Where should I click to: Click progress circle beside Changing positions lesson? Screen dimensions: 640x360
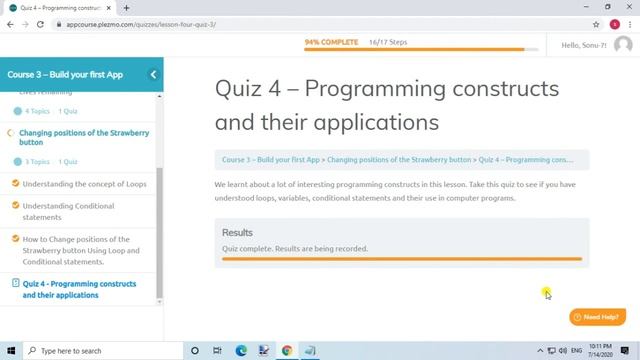[x=11, y=133]
